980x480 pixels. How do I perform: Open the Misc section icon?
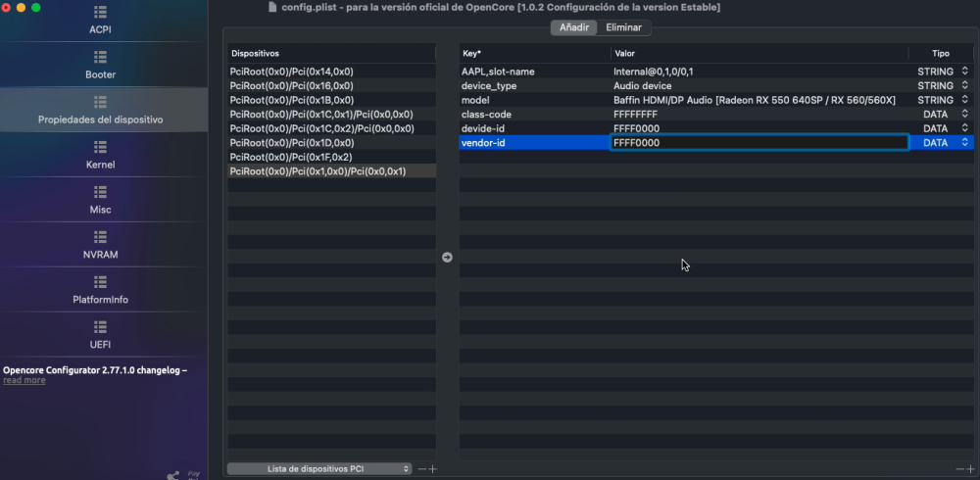(100, 192)
